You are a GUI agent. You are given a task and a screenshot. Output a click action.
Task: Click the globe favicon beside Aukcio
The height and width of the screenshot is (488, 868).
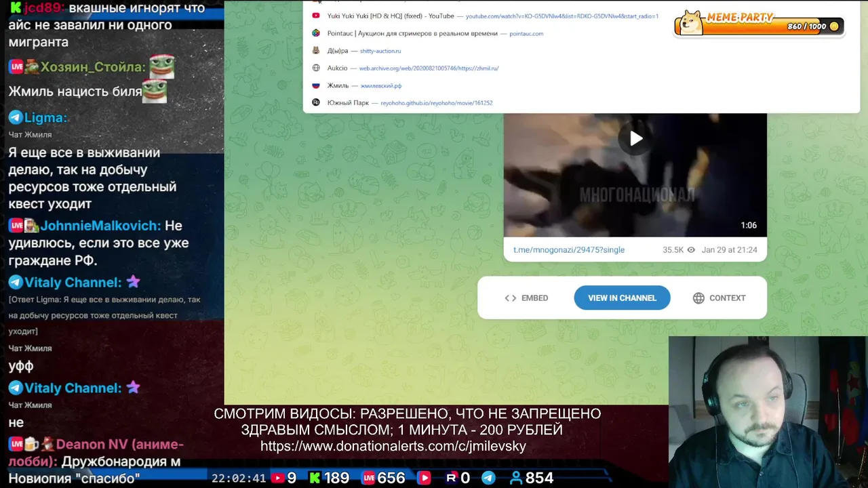point(316,68)
